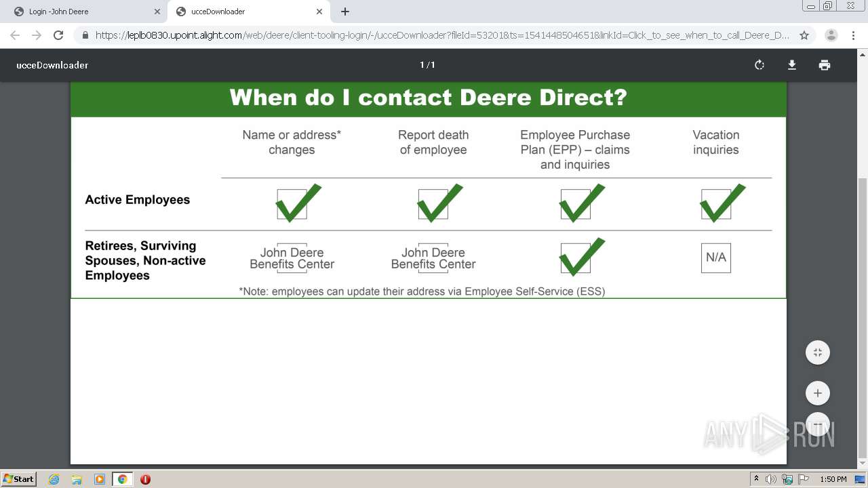The width and height of the screenshot is (868, 488).
Task: Click the fit to page button
Action: click(x=818, y=352)
